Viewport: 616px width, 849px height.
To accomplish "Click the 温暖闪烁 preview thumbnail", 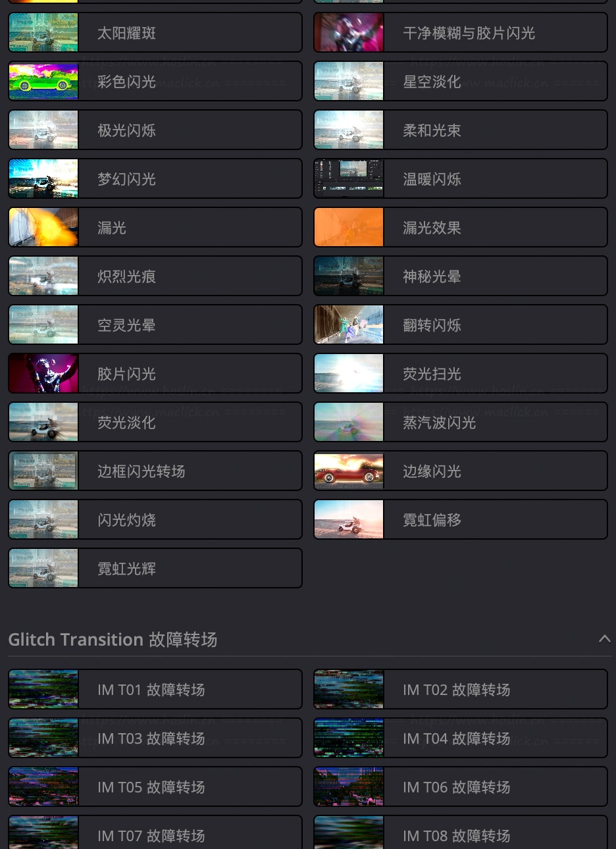I will [x=349, y=179].
